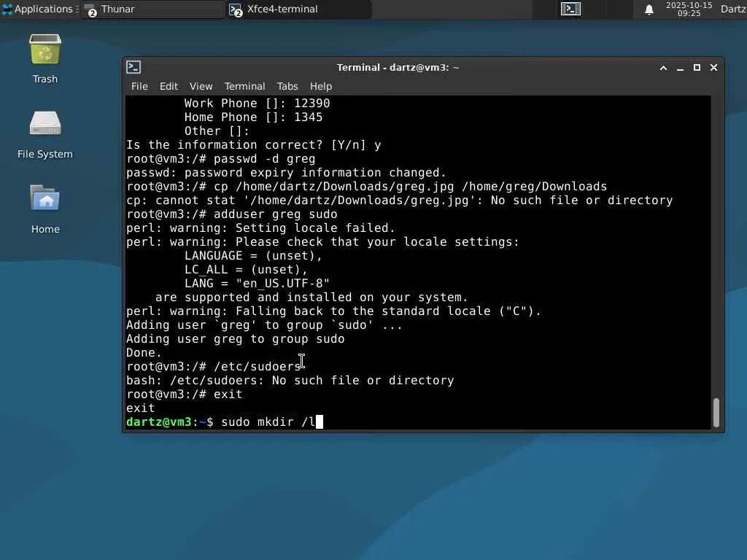Open the Terminal menu
This screenshot has height=560, width=747.
245,86
